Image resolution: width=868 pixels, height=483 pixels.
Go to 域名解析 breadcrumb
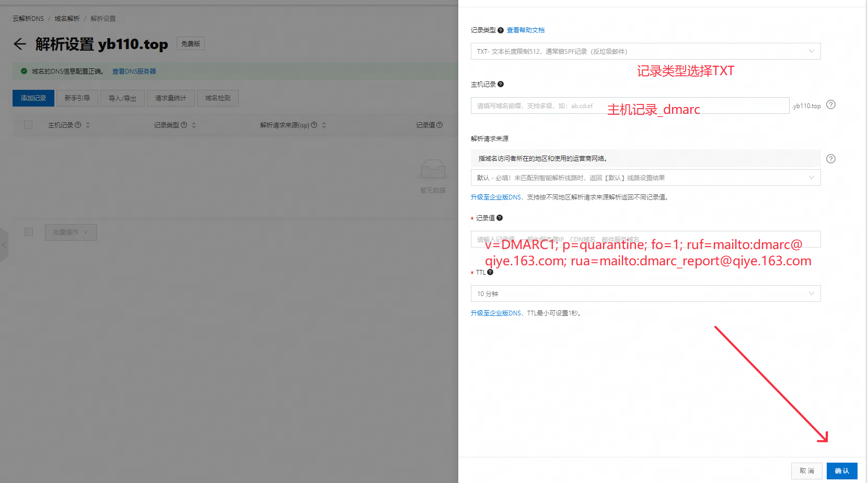click(67, 18)
